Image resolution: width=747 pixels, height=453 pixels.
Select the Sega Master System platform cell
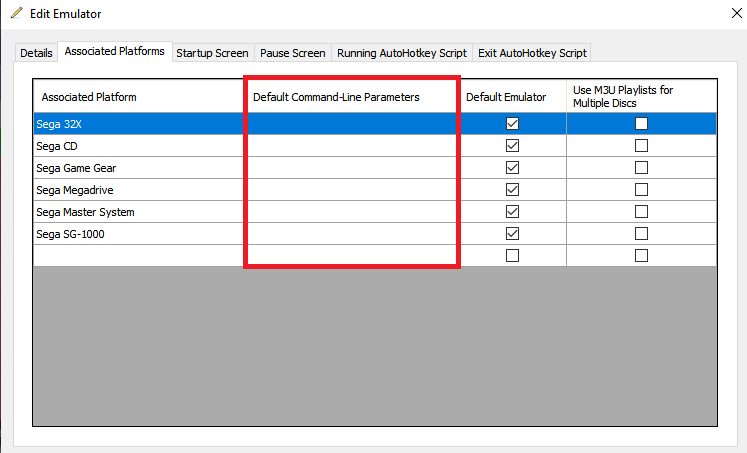pos(140,211)
